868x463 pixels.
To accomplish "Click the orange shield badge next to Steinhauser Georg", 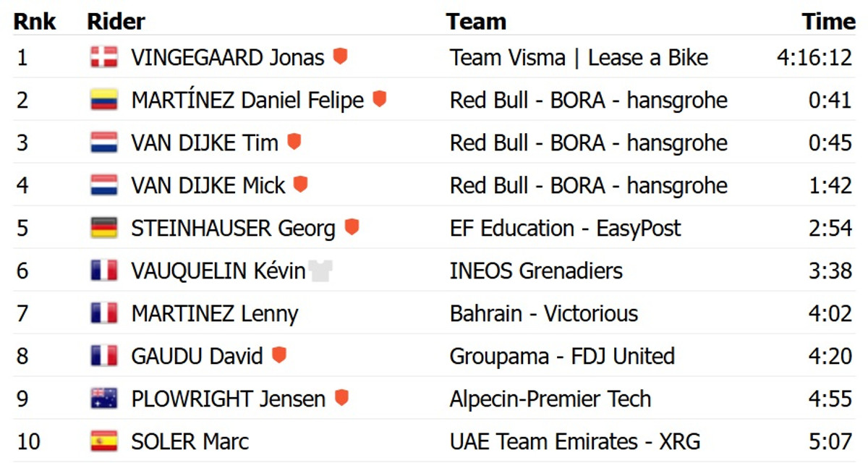I will click(x=352, y=228).
